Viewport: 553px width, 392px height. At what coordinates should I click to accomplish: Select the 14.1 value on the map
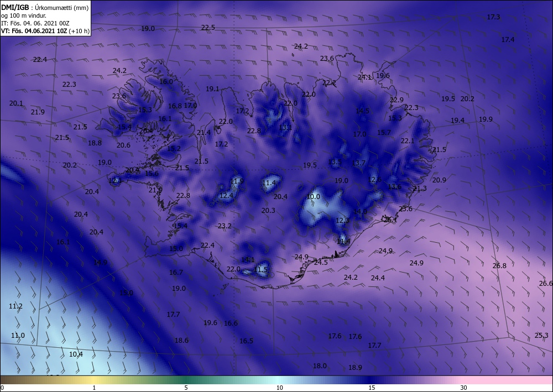pyautogui.click(x=248, y=259)
